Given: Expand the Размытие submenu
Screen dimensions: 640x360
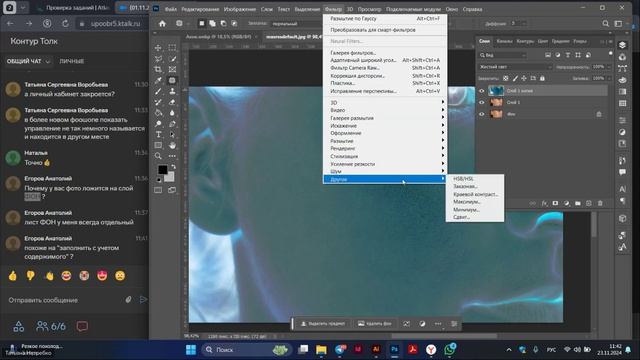Looking at the screenshot, I should click(385, 141).
